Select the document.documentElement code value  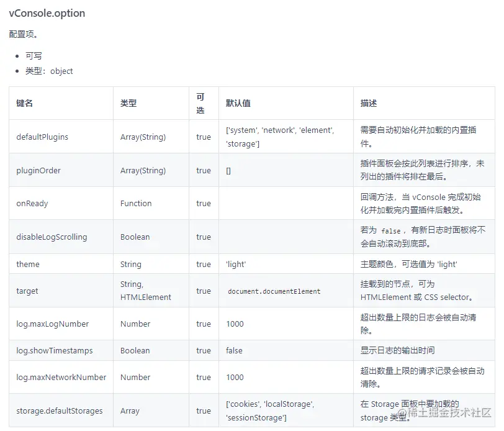274,291
